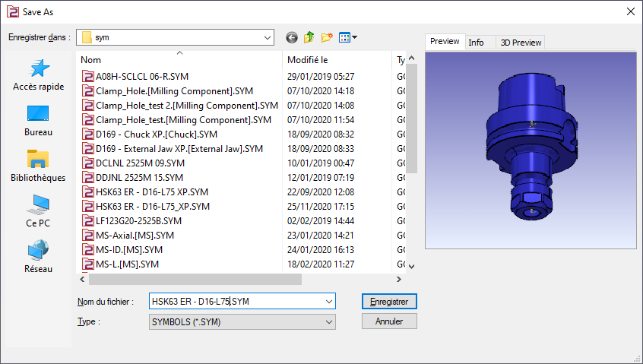Image resolution: width=643 pixels, height=364 pixels.
Task: Go up one folder level icon
Action: (x=309, y=37)
